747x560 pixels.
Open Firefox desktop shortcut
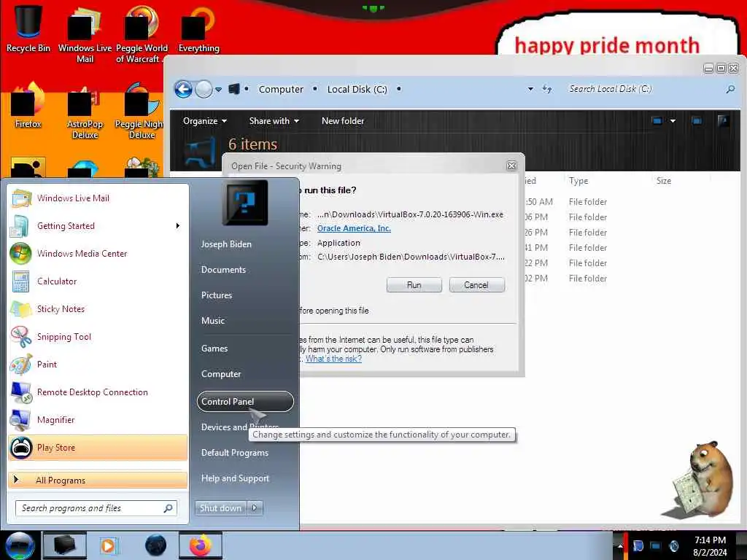[x=28, y=106]
